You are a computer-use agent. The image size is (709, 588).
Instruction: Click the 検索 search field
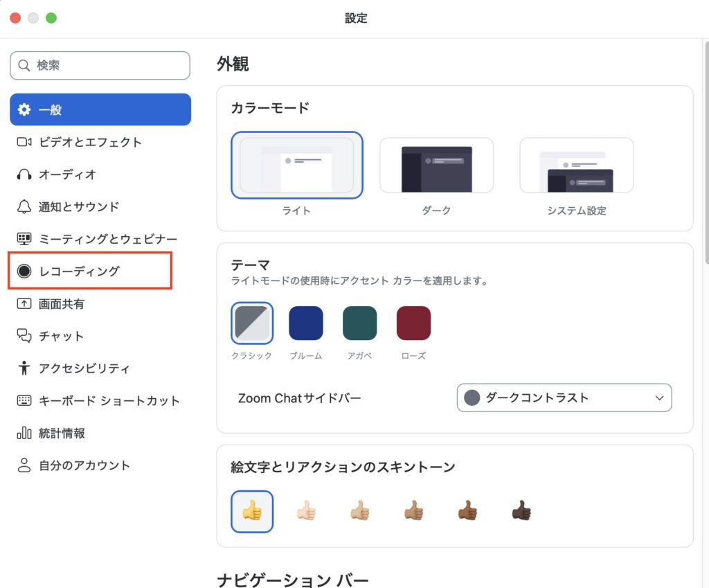100,66
